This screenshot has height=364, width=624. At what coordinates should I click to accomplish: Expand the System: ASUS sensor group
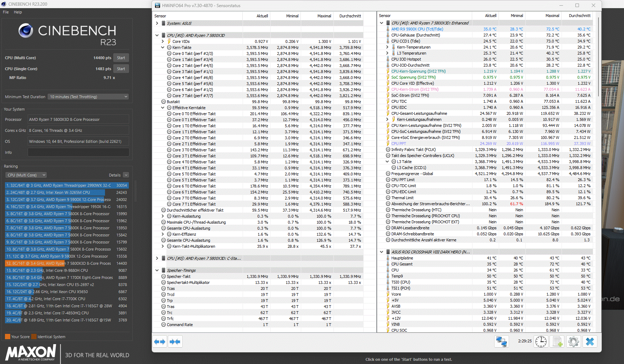(157, 23)
